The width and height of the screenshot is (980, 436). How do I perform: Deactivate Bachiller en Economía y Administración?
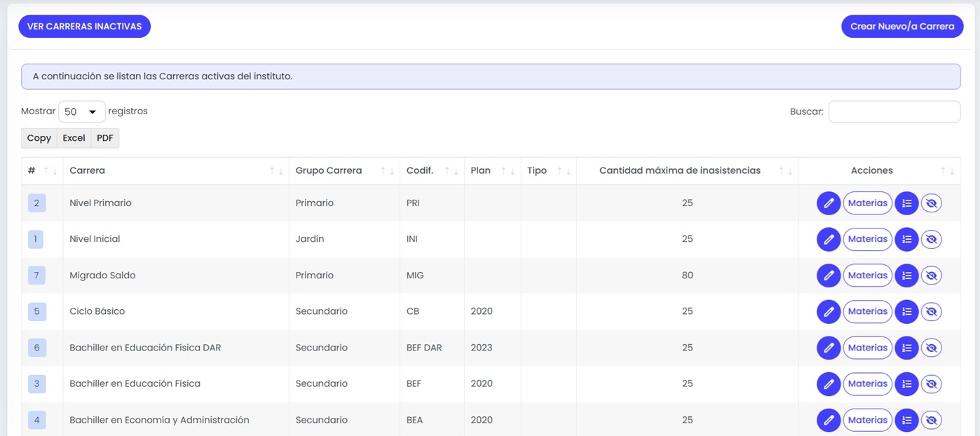point(931,420)
